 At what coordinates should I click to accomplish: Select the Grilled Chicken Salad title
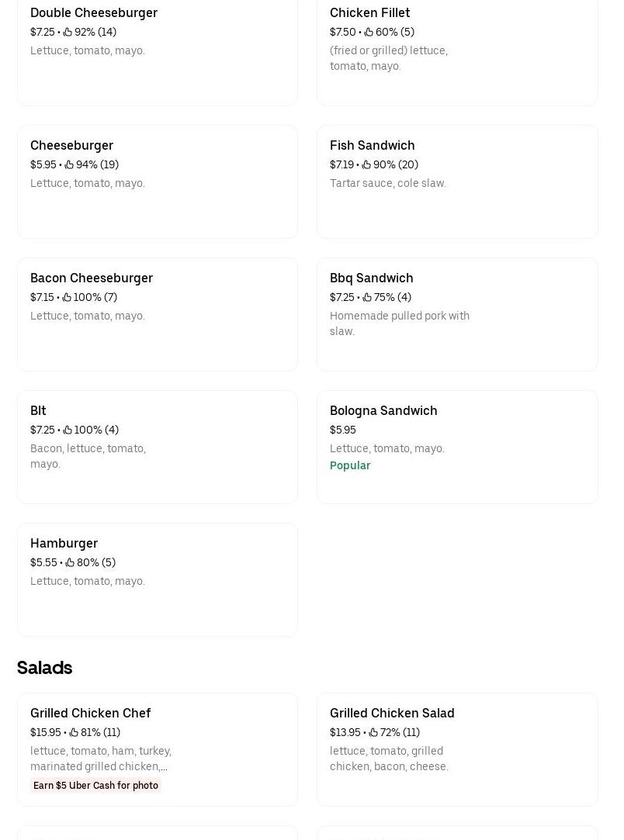pyautogui.click(x=392, y=713)
